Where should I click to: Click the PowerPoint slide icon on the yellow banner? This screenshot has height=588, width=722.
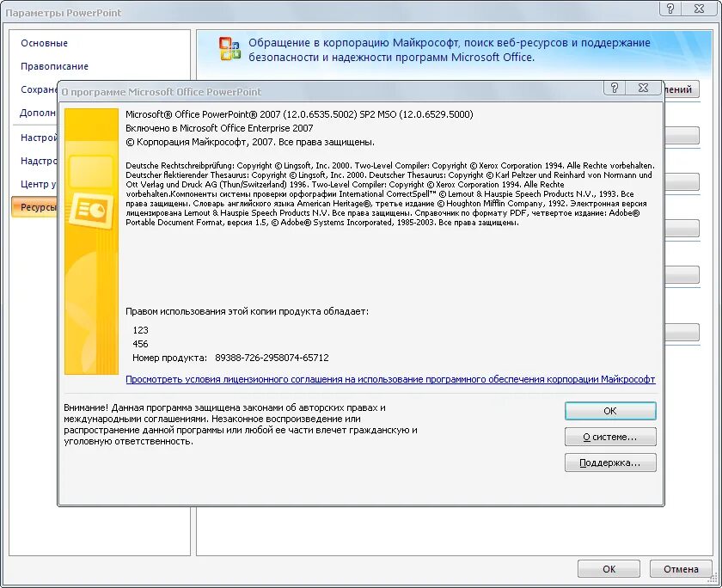click(91, 211)
